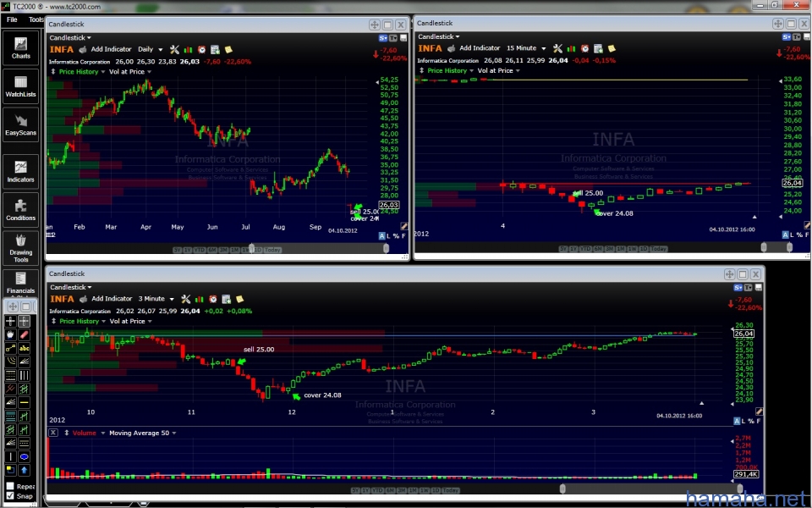The width and height of the screenshot is (812, 508).
Task: Click the 3 Minute chart right time slider handle
Action: click(740, 489)
